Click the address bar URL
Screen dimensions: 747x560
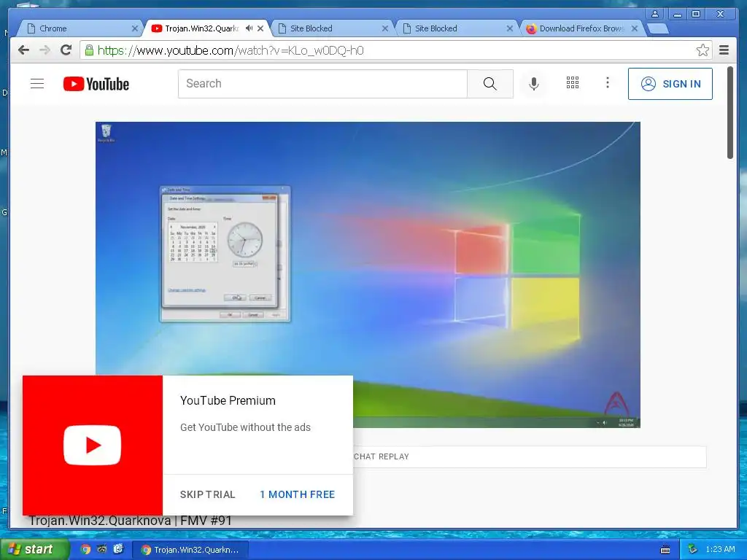[x=231, y=50]
